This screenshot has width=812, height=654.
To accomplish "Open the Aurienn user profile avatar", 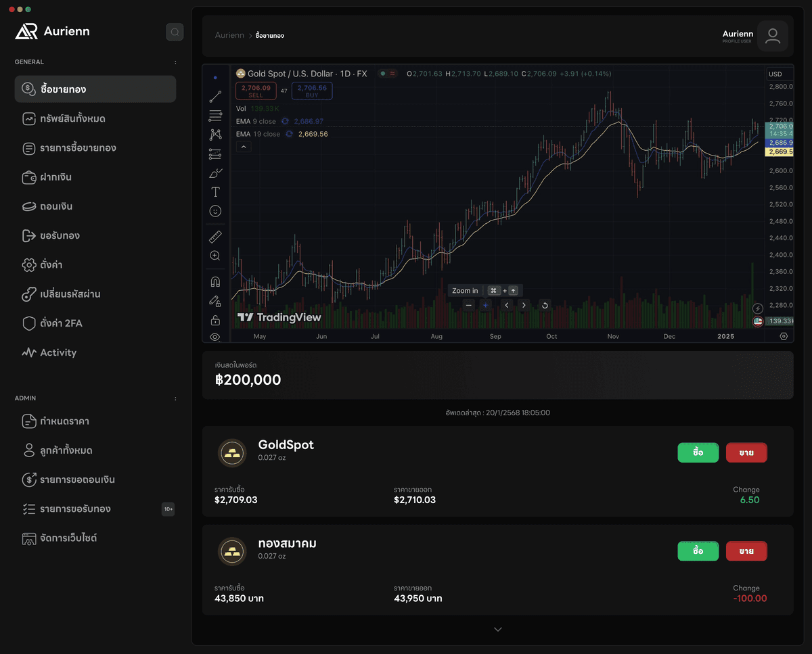I will coord(772,36).
